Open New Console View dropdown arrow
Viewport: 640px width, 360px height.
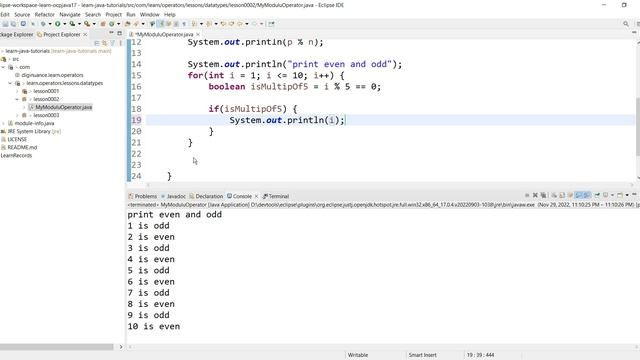tap(627, 195)
